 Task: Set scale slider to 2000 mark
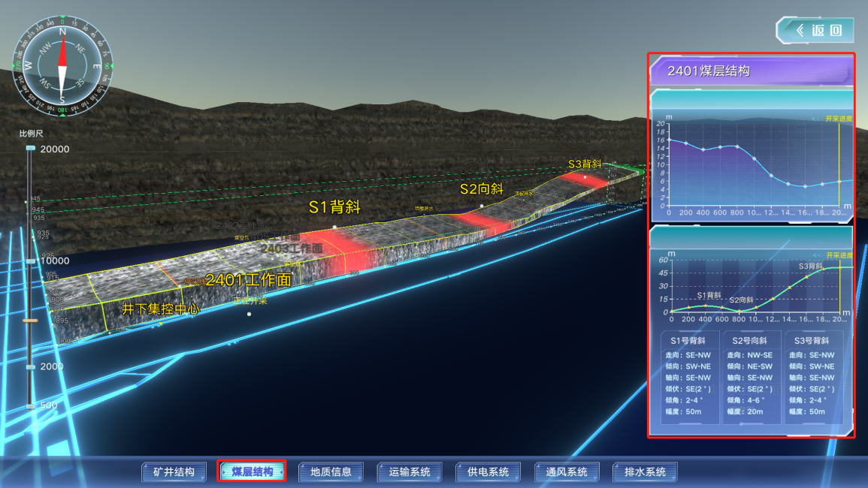coord(30,366)
